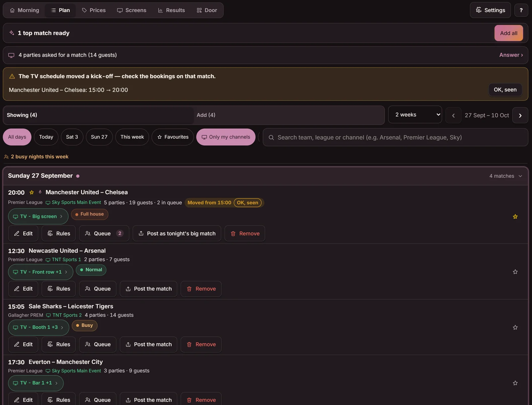Expand the TV - Big screen selector
Viewport: 532px width, 405px height.
coord(38,216)
